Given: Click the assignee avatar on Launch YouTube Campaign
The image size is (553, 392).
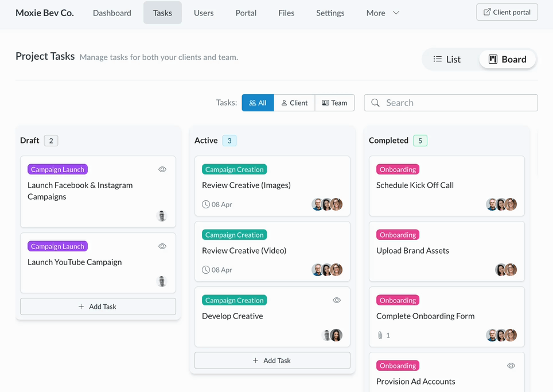Looking at the screenshot, I should pyautogui.click(x=162, y=281).
